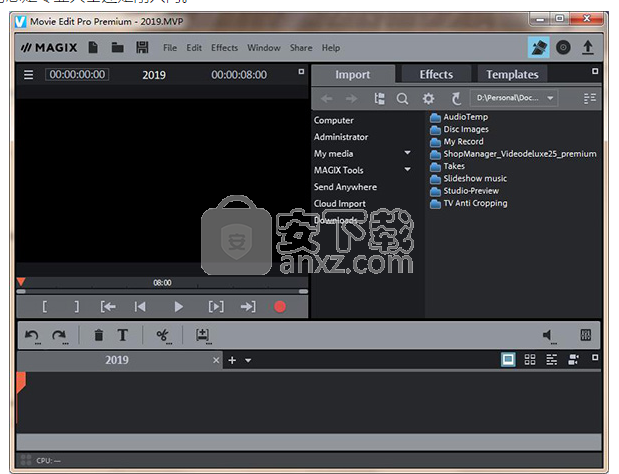619x474 pixels.
Task: Open the Help menu
Action: point(330,48)
